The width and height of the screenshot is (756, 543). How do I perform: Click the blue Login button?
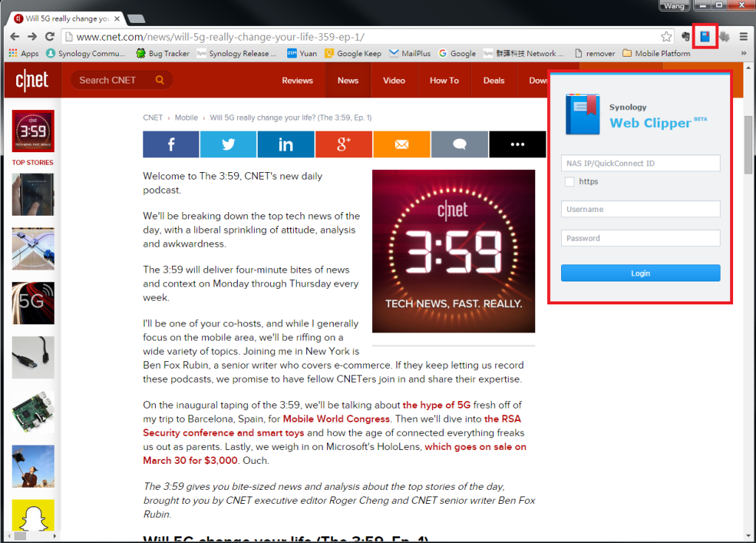(640, 273)
